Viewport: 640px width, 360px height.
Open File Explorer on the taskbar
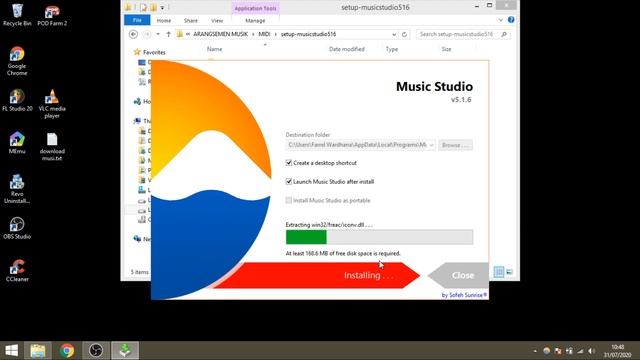[x=38, y=351]
